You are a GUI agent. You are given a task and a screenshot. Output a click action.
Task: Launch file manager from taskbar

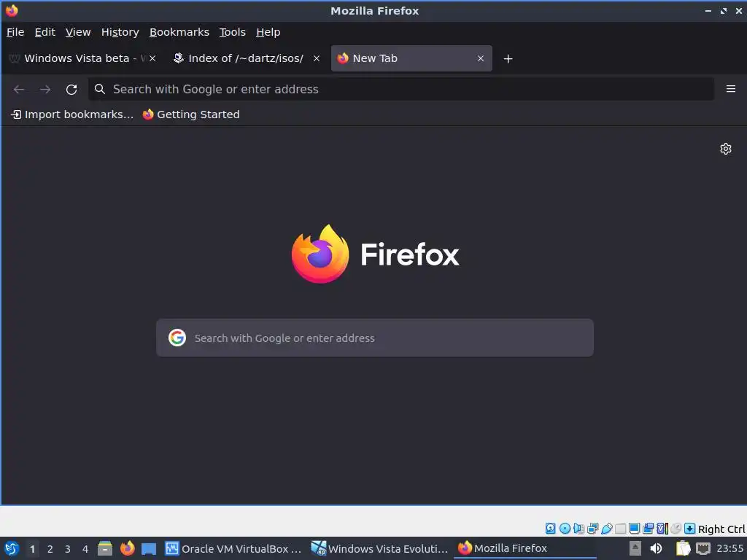(105, 548)
